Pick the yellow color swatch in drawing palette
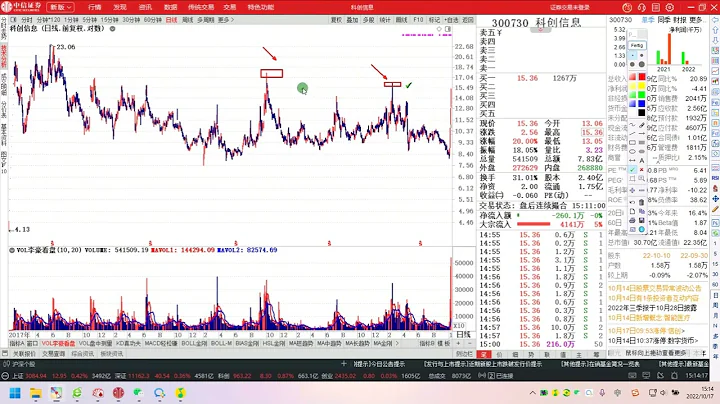The width and height of the screenshot is (720, 404). pos(641,86)
